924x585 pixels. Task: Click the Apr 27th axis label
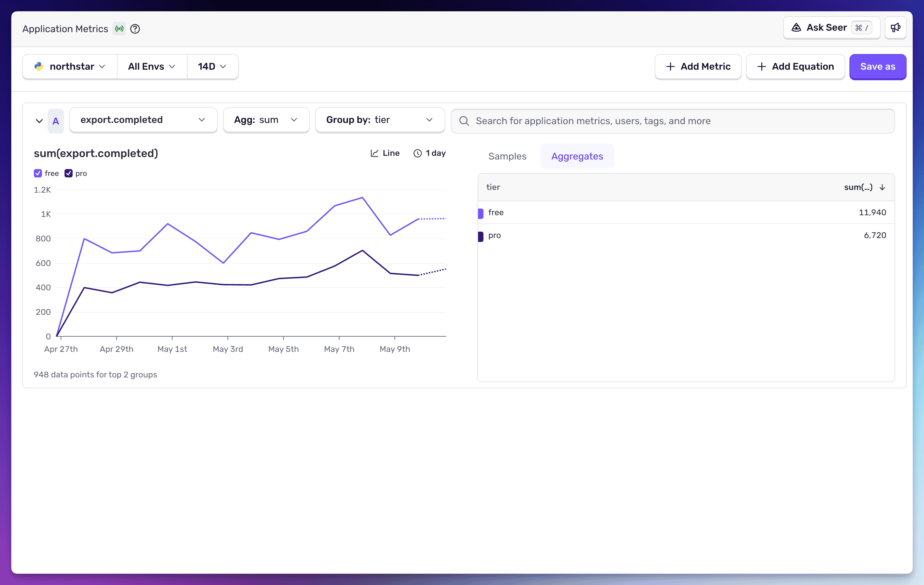point(61,349)
